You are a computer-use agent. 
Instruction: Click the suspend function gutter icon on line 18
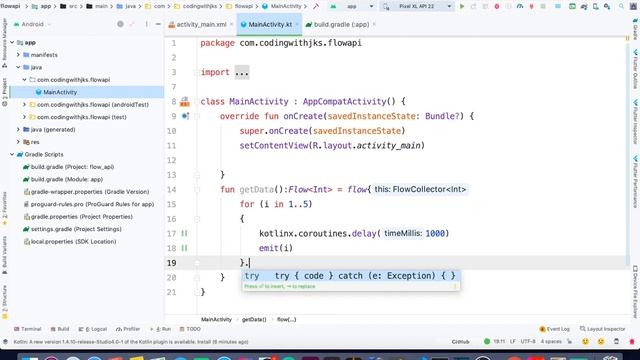(184, 248)
